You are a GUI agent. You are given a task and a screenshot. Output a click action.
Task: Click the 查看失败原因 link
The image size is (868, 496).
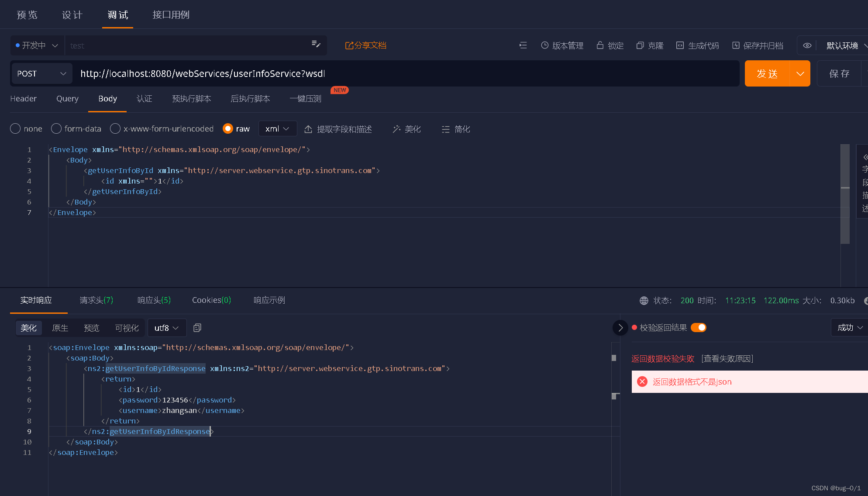coord(727,359)
